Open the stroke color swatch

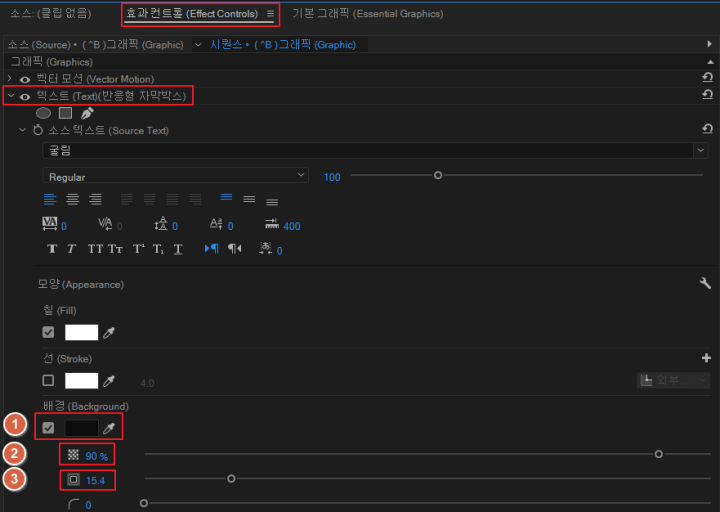[x=81, y=380]
